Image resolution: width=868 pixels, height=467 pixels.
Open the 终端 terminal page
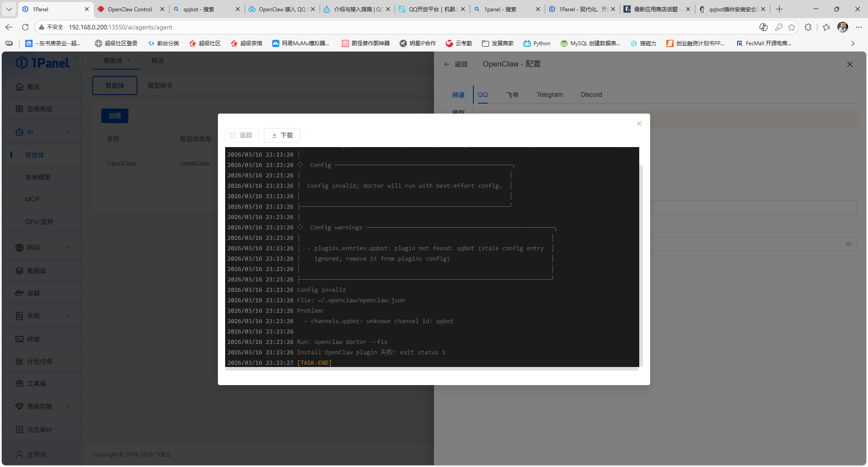point(33,339)
